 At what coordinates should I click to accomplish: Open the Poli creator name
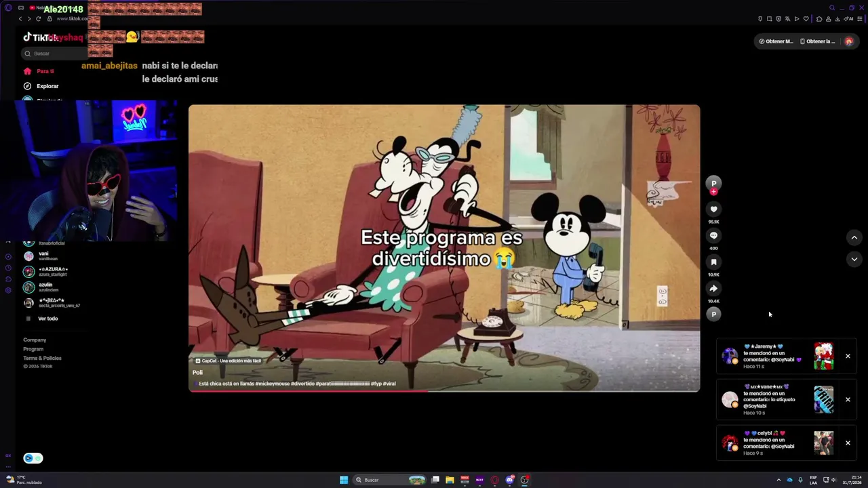[197, 372]
